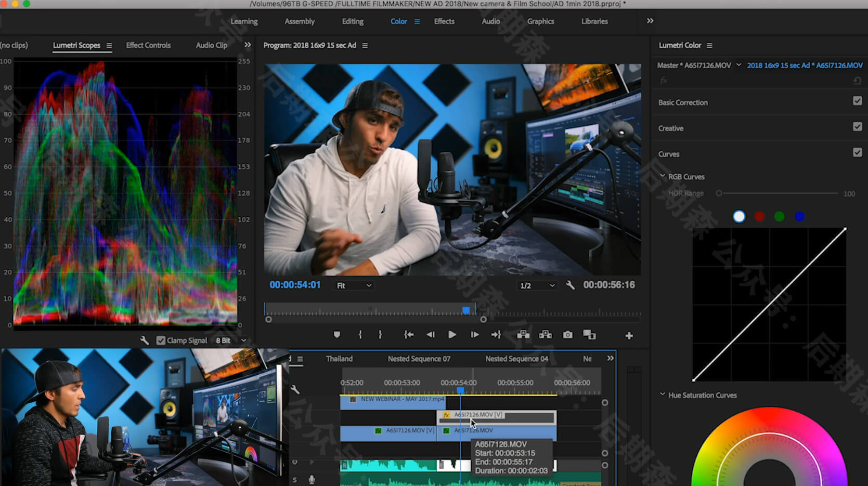Show hidden source panel tabs chevron
868x486 pixels.
pyautogui.click(x=248, y=45)
